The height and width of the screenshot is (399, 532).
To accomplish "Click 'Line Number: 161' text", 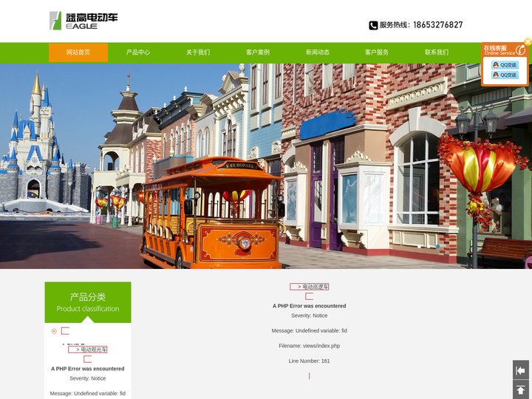I will click(310, 361).
